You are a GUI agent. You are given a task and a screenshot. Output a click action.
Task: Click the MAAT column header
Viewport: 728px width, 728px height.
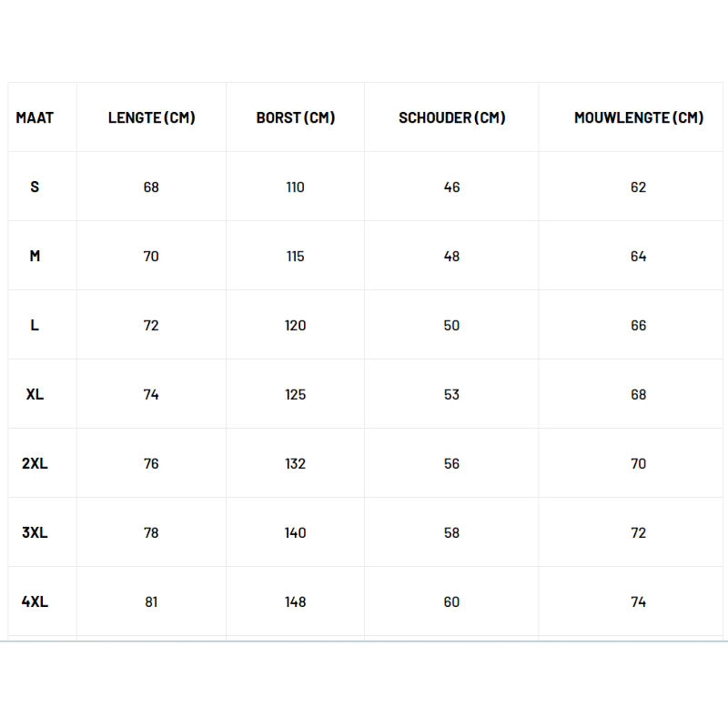35,117
